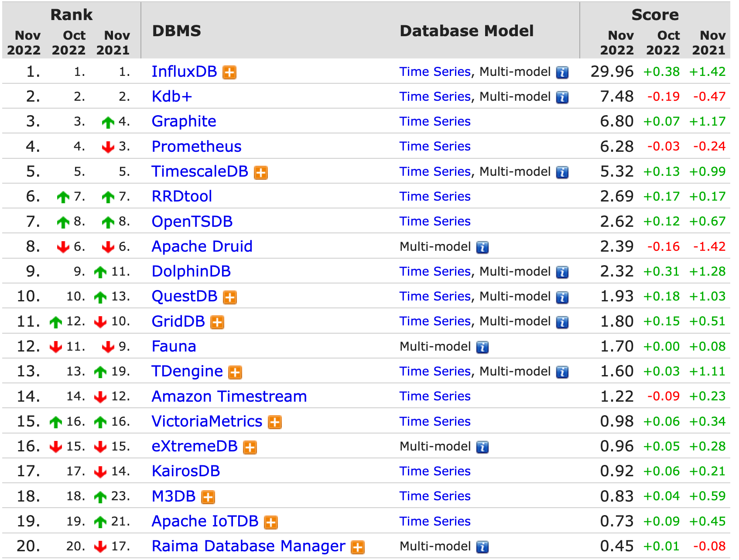Screen dimensions: 739x560
Task: Open the Graphite link
Action: click(184, 121)
